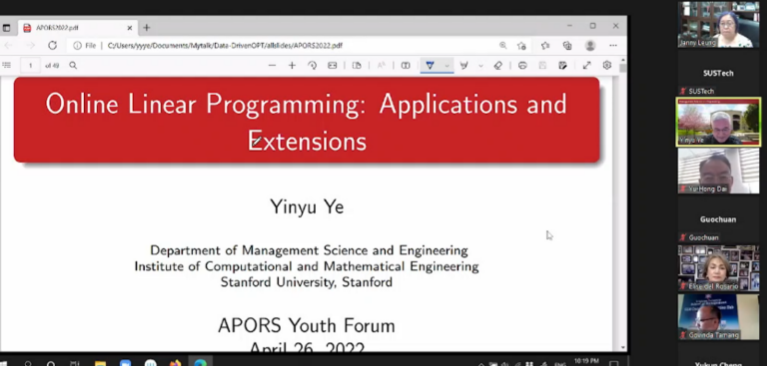
Task: Enter full screen PDF view
Action: pos(587,65)
